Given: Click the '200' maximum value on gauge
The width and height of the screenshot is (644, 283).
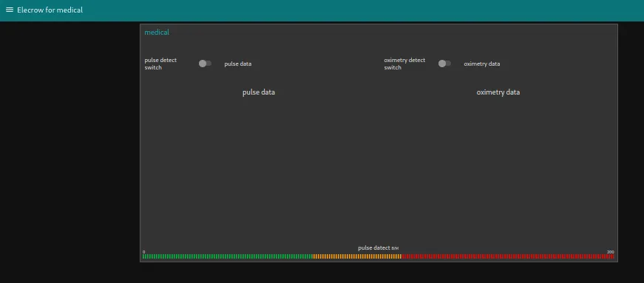Looking at the screenshot, I should click(610, 252).
